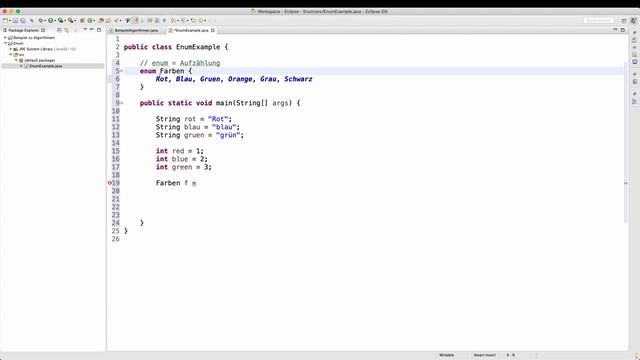Click the Java perspective icon
Viewport: 640px width, 360px height.
[633, 20]
